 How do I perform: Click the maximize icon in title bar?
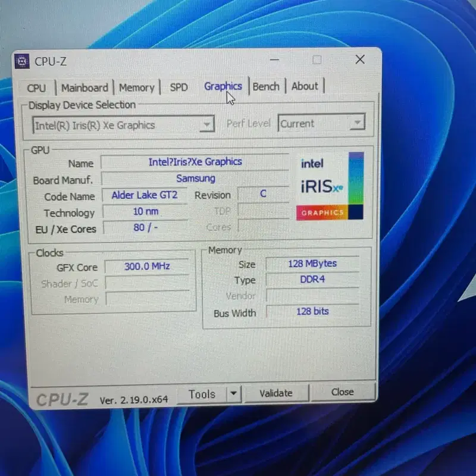pyautogui.click(x=317, y=59)
